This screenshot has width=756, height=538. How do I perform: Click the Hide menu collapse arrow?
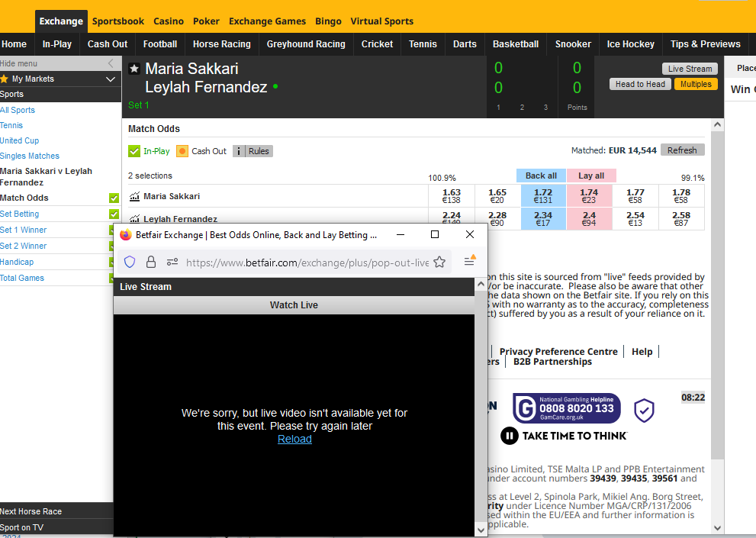pyautogui.click(x=111, y=63)
